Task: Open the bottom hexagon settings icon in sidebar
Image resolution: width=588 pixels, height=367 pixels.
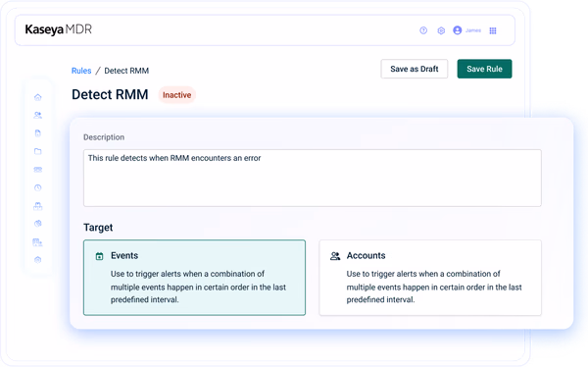Action: pos(38,260)
